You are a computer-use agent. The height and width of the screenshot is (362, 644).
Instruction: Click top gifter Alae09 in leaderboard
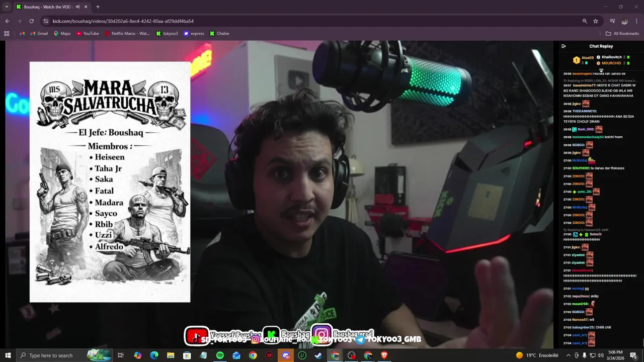click(587, 58)
